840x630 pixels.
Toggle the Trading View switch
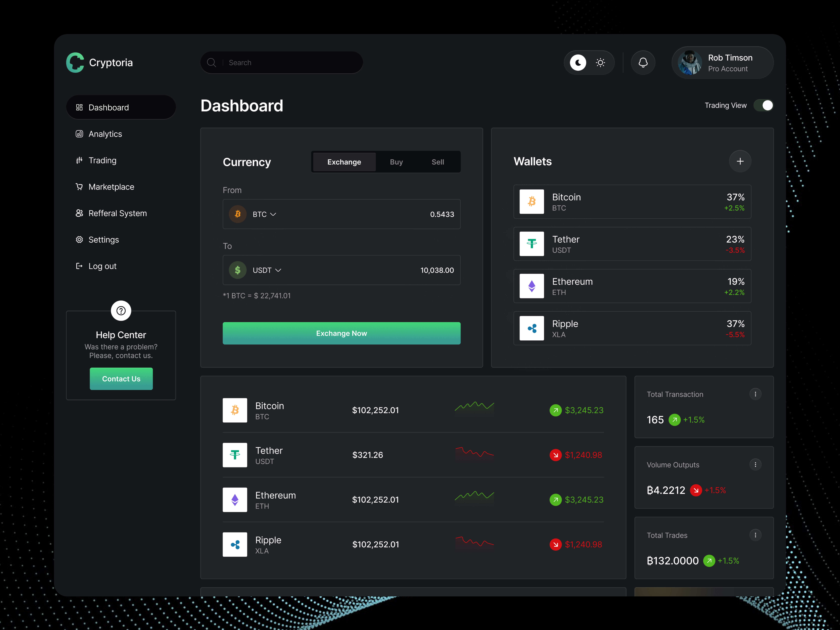(763, 105)
